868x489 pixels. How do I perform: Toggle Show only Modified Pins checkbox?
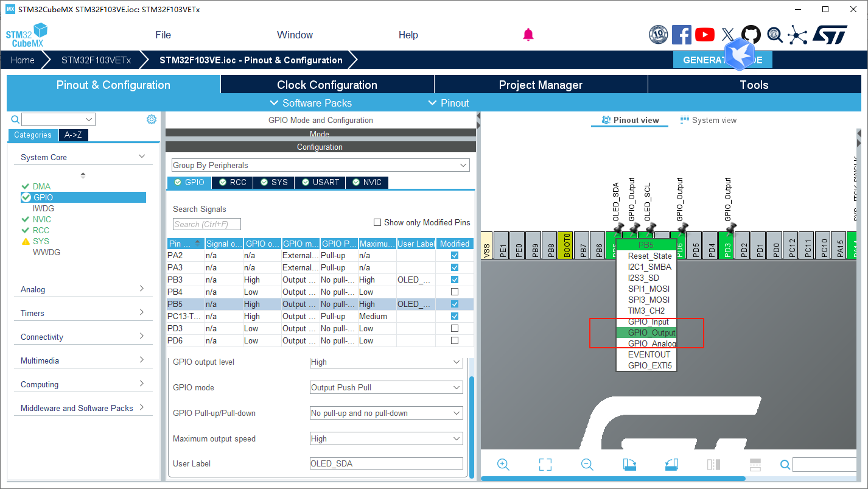coord(377,222)
